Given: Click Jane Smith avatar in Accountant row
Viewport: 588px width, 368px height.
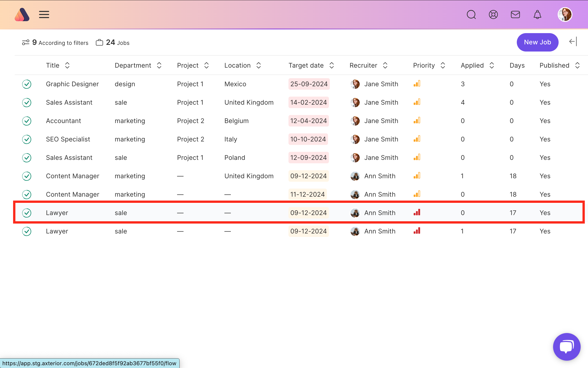Looking at the screenshot, I should coord(355,121).
